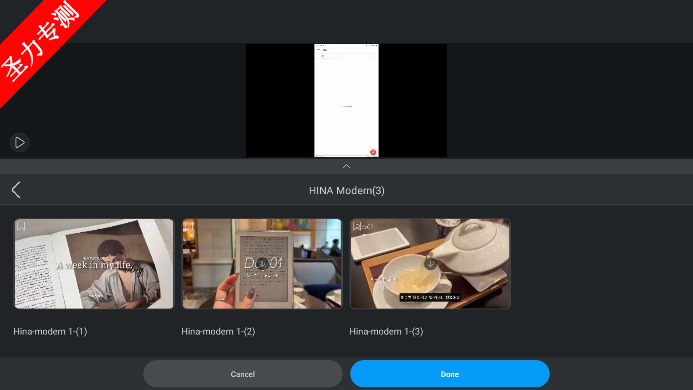Click the Hina-modern 1-(2) label
This screenshot has width=693, height=390.
point(218,332)
